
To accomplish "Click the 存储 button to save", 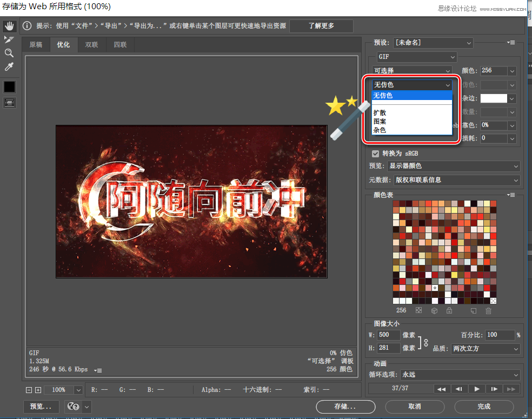I will [345, 407].
